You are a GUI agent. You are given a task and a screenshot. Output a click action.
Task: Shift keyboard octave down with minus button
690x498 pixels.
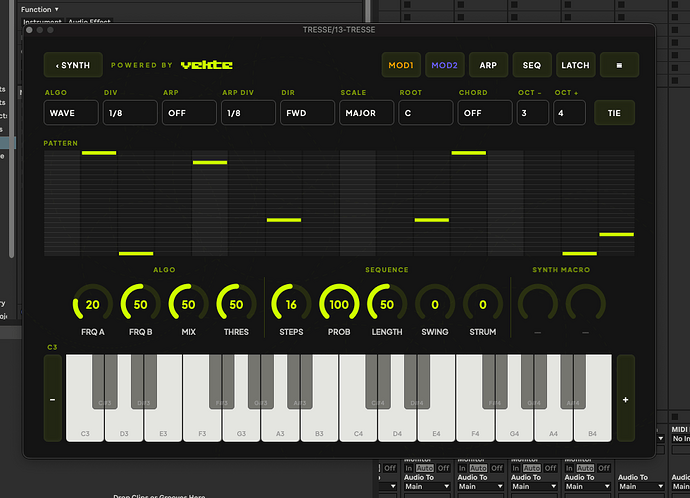tap(53, 399)
